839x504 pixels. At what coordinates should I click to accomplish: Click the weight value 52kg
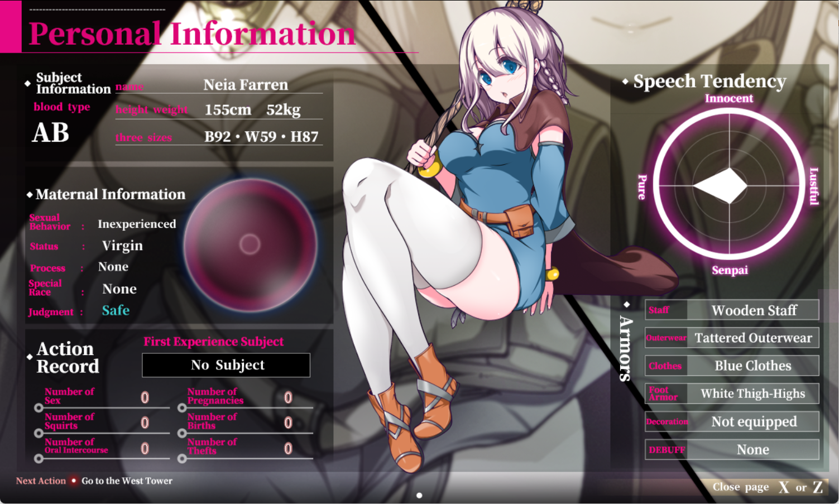[x=284, y=110]
